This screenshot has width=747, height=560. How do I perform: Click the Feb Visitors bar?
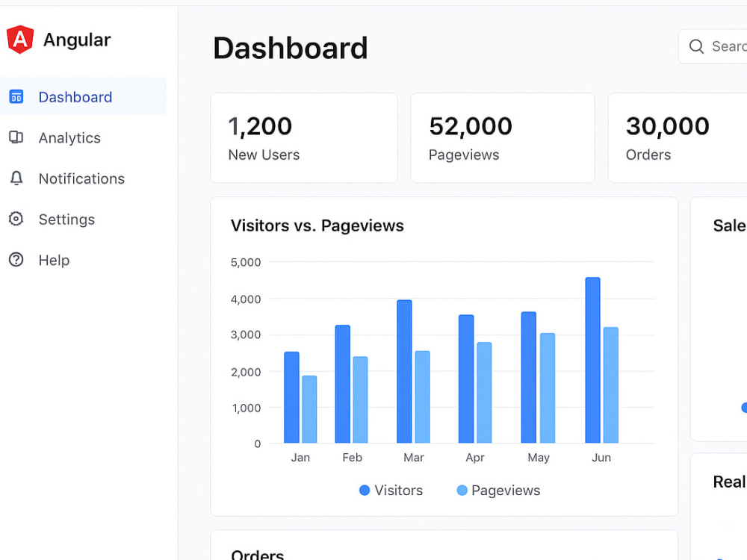tap(343, 384)
